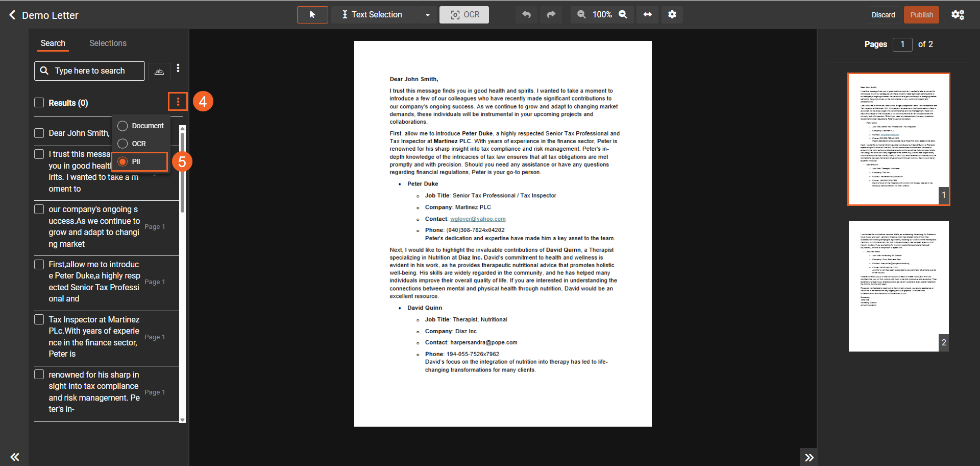Check the 'Dear John Smith,' result
Screen dimensions: 980x466
click(x=39, y=133)
